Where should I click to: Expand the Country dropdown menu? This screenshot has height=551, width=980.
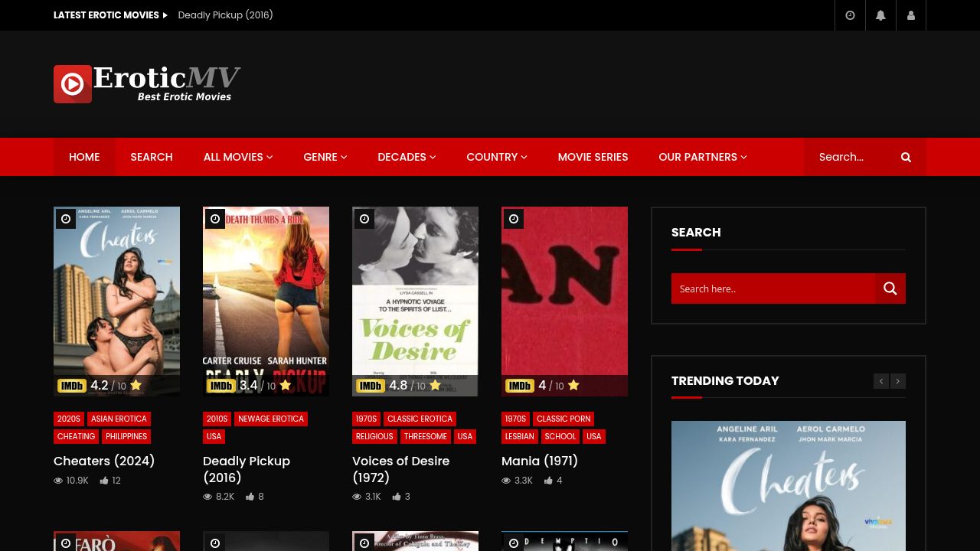point(497,157)
